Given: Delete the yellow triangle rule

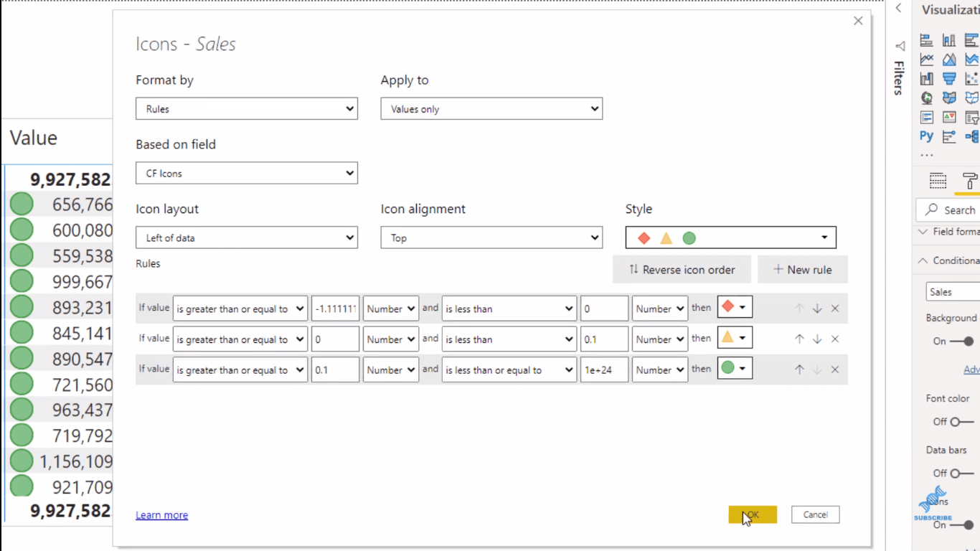Looking at the screenshot, I should pos(835,339).
